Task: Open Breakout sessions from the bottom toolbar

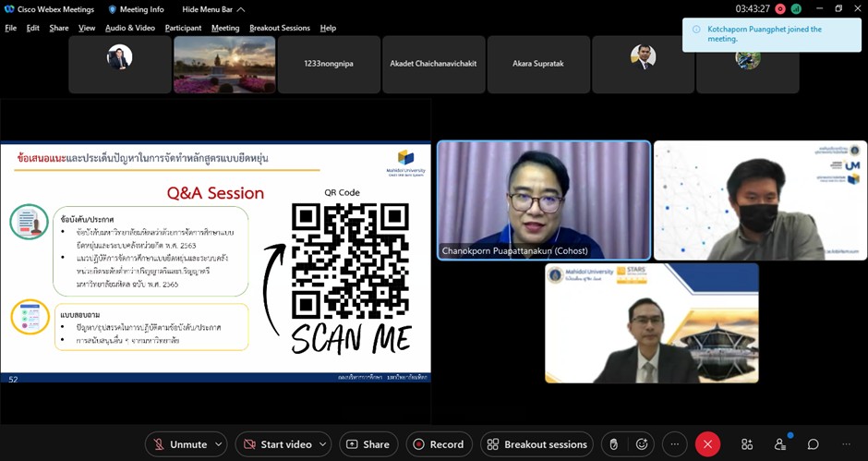Action: [x=536, y=444]
